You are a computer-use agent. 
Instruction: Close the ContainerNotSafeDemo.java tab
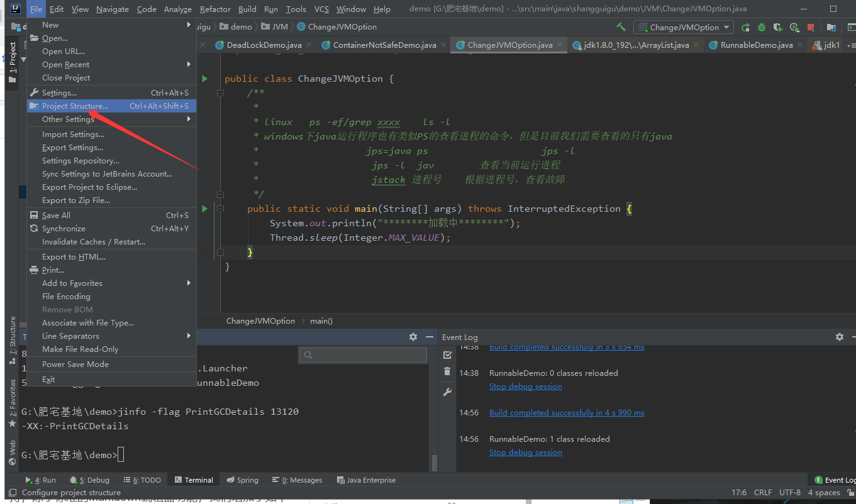click(444, 45)
